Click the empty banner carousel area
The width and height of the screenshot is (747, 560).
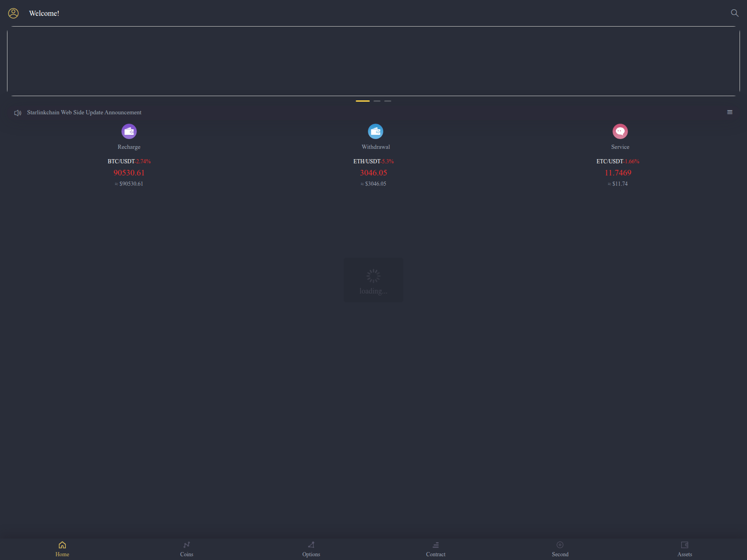click(373, 61)
